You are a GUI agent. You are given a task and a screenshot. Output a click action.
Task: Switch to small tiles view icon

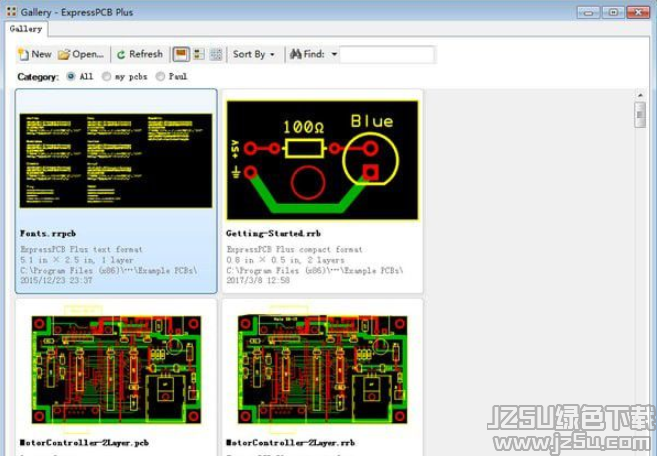(x=216, y=54)
